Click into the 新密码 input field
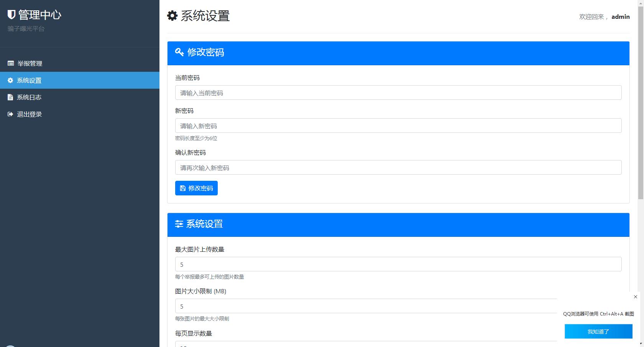The image size is (644, 347). [398, 126]
